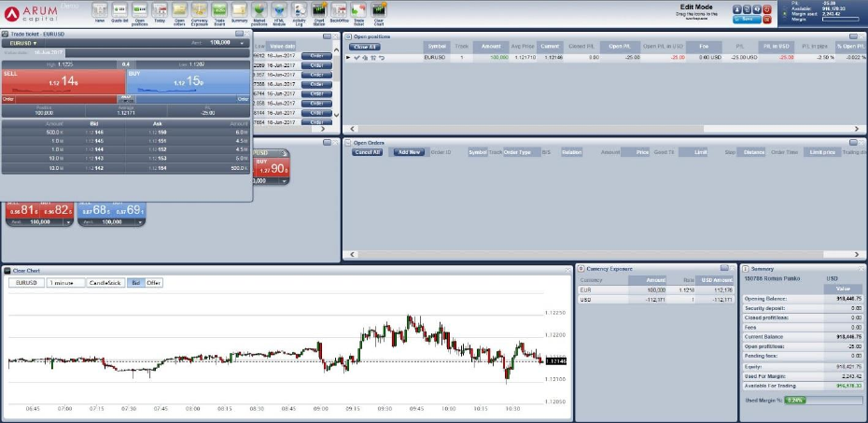Image resolution: width=868 pixels, height=423 pixels.
Task: Sort positions by the Fee column header
Action: tap(704, 47)
